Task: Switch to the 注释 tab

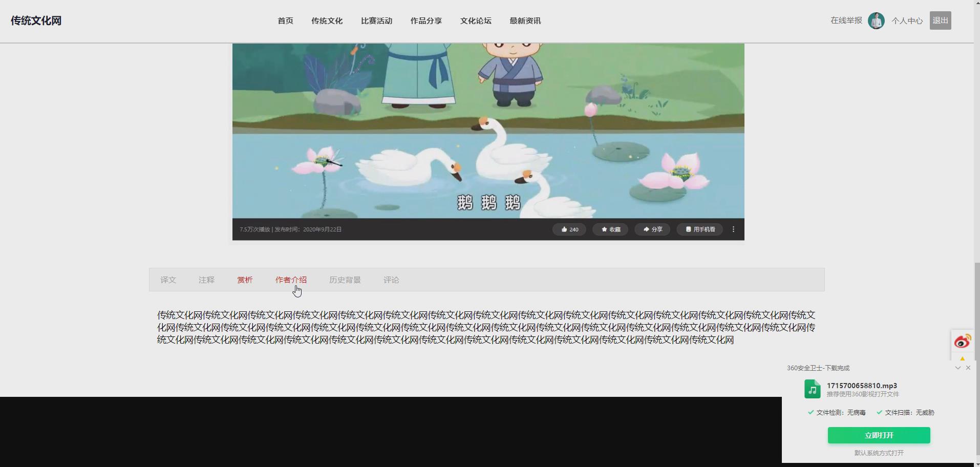Action: click(206, 280)
